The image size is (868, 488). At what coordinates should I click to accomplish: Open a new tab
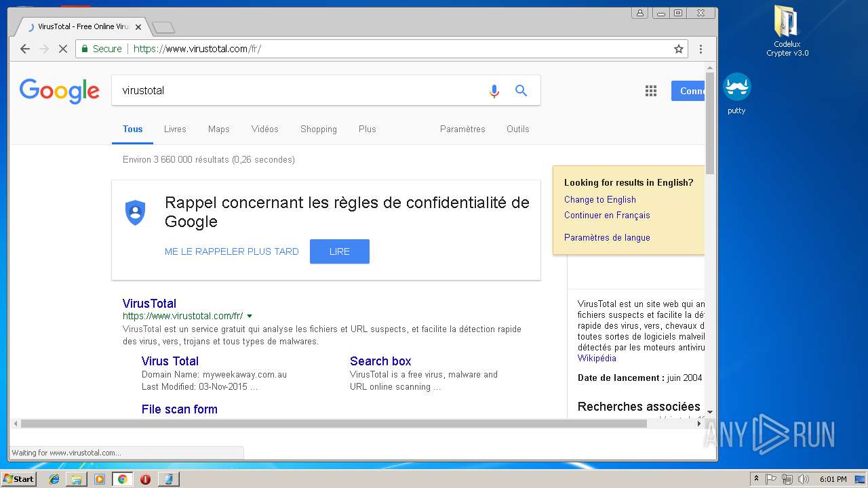click(163, 27)
